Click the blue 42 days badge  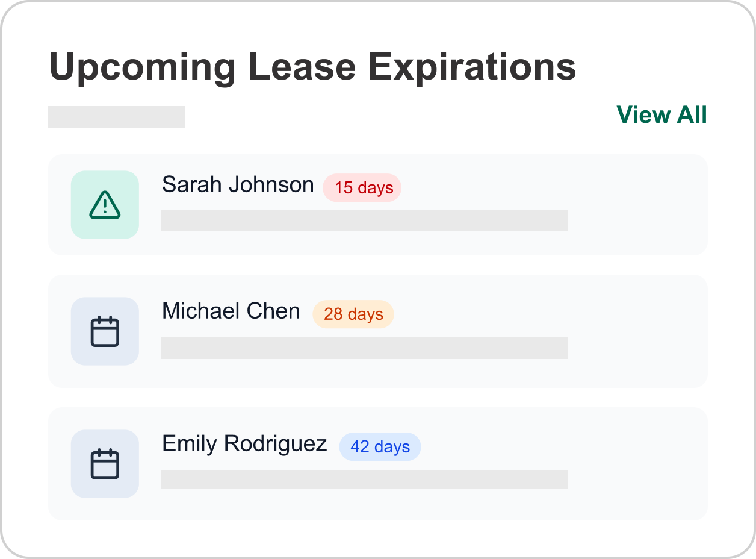pos(380,447)
